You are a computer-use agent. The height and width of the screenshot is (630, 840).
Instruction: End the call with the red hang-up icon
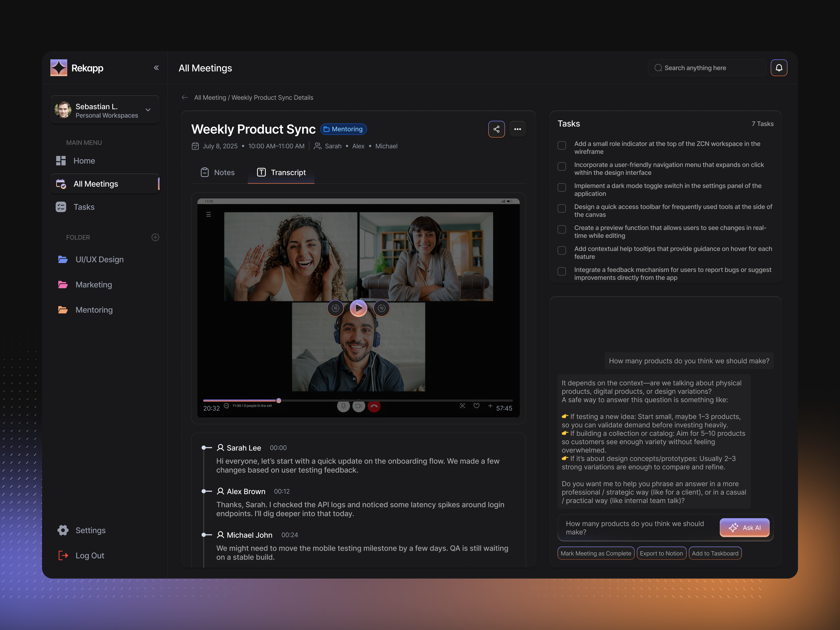click(x=374, y=406)
